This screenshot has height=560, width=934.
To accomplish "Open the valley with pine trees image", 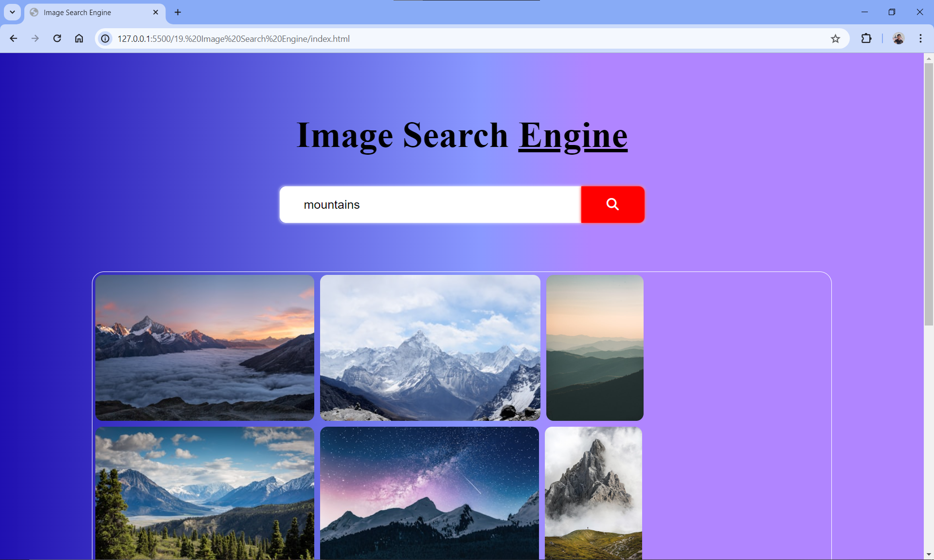I will point(205,493).
